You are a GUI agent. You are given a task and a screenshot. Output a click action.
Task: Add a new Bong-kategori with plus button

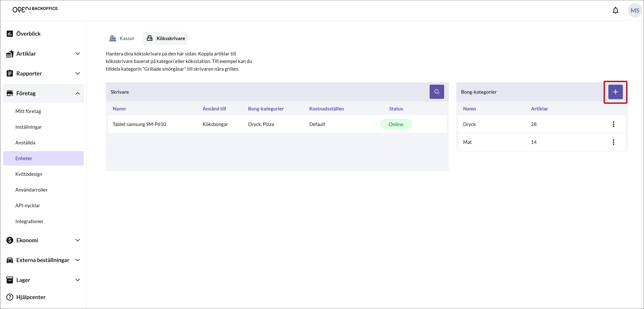tap(615, 92)
